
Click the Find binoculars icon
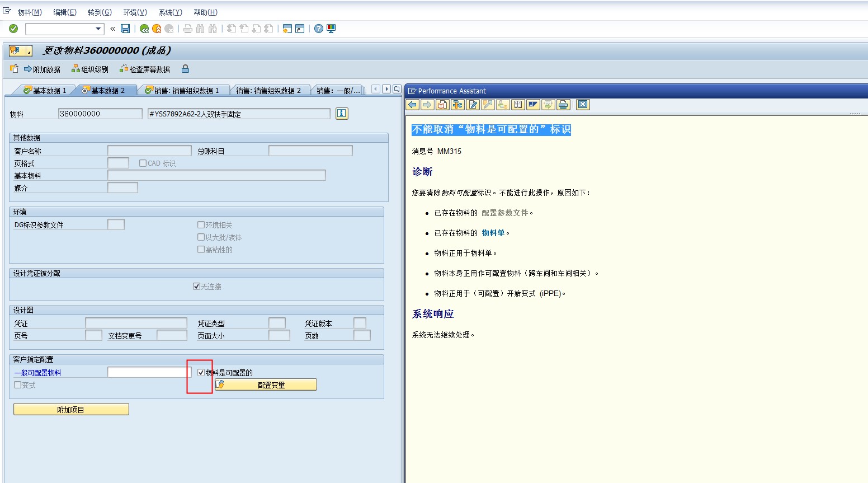200,29
